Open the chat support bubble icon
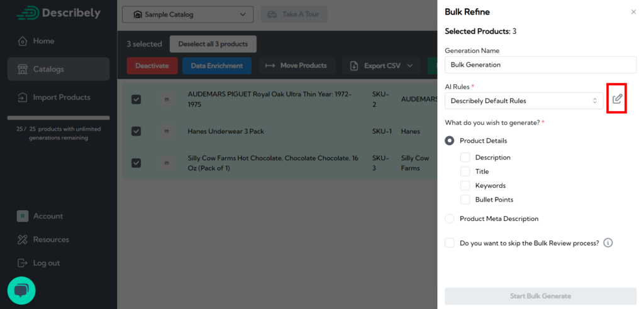The width and height of the screenshot is (644, 309). pyautogui.click(x=21, y=291)
